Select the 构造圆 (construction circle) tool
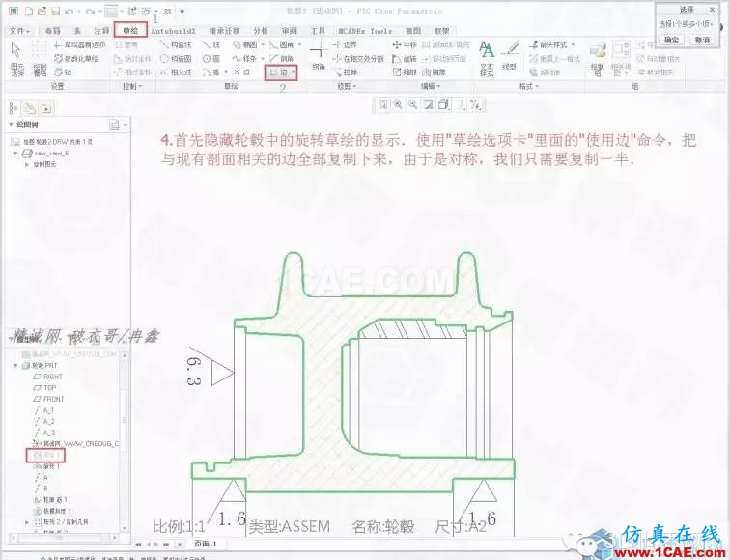This screenshot has width=730, height=560. 176,59
